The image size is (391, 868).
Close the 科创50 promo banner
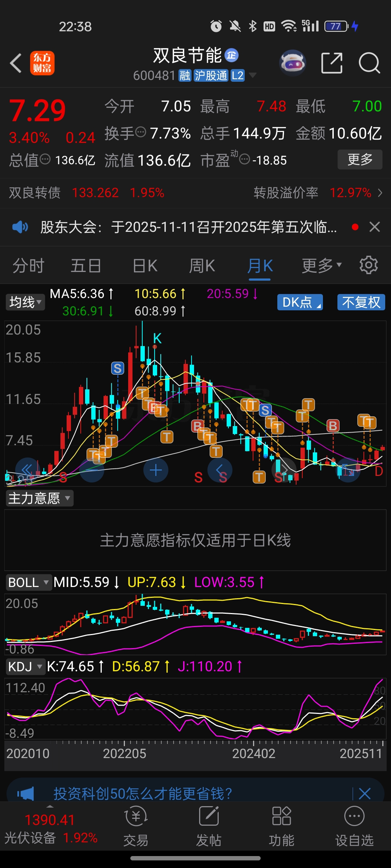click(365, 793)
